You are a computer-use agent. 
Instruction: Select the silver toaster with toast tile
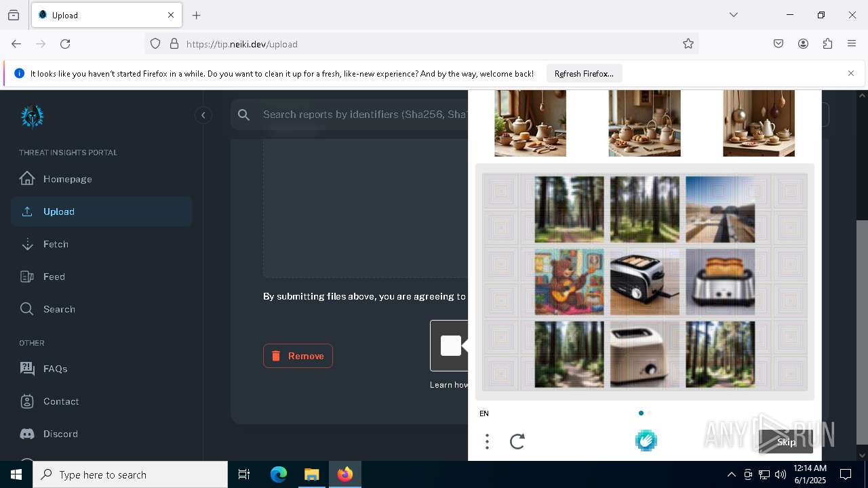point(720,282)
